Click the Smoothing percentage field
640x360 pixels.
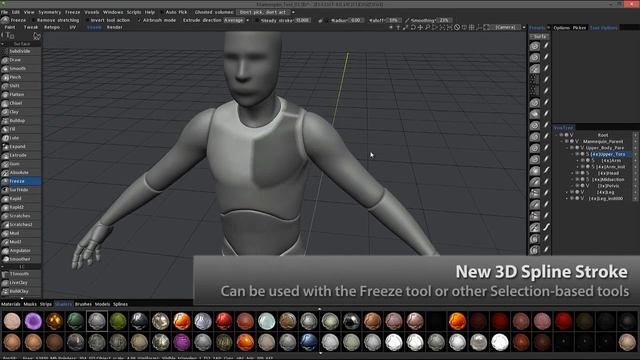point(444,20)
